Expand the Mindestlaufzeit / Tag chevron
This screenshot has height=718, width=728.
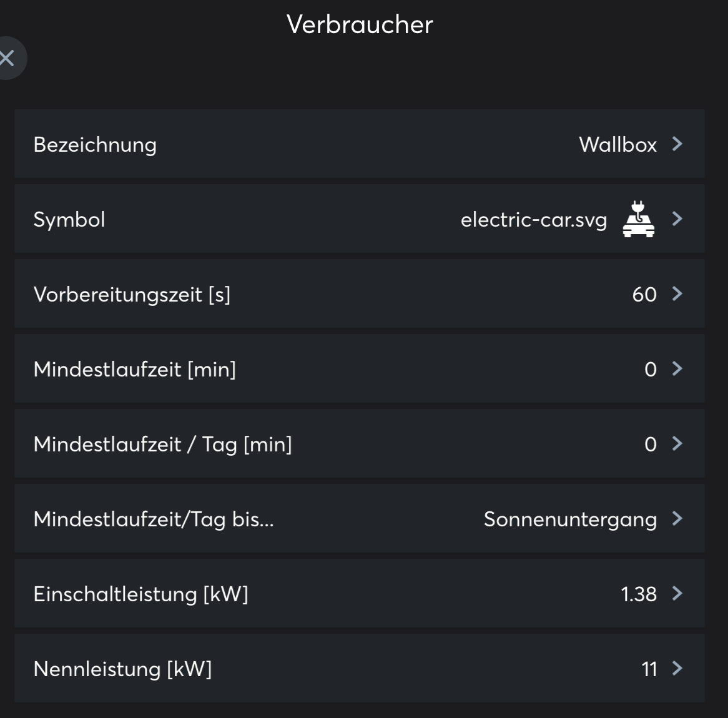(x=677, y=444)
